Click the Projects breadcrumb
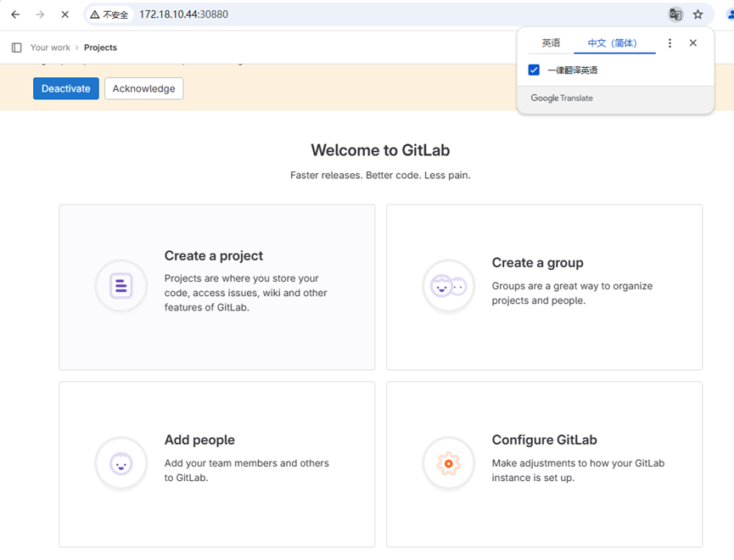Screen dimensions: 734x560 [x=101, y=48]
